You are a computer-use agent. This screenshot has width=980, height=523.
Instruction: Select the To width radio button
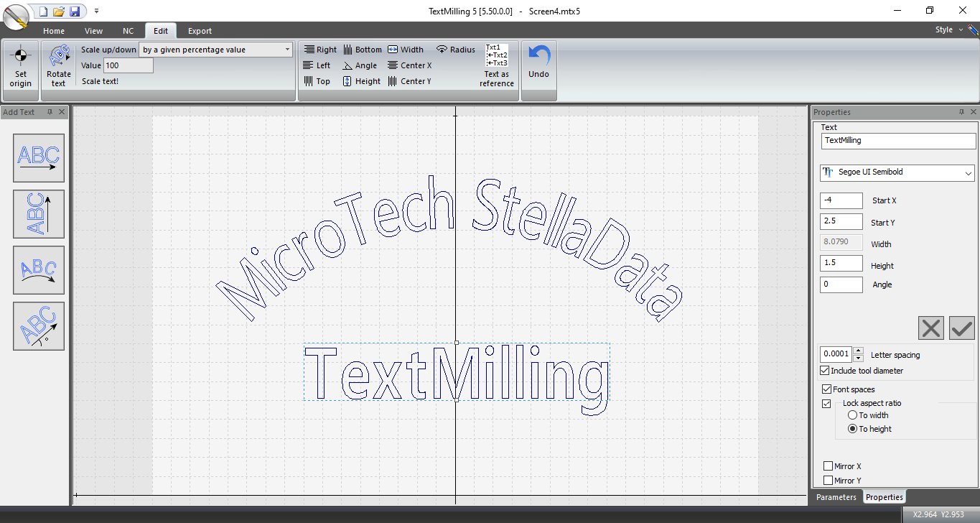(x=852, y=415)
